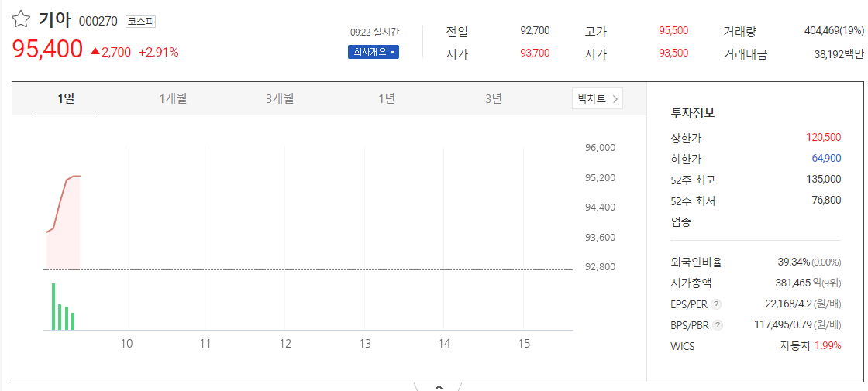Image resolution: width=868 pixels, height=391 pixels.
Task: Click the 상한가 value 120,500
Action: point(824,137)
